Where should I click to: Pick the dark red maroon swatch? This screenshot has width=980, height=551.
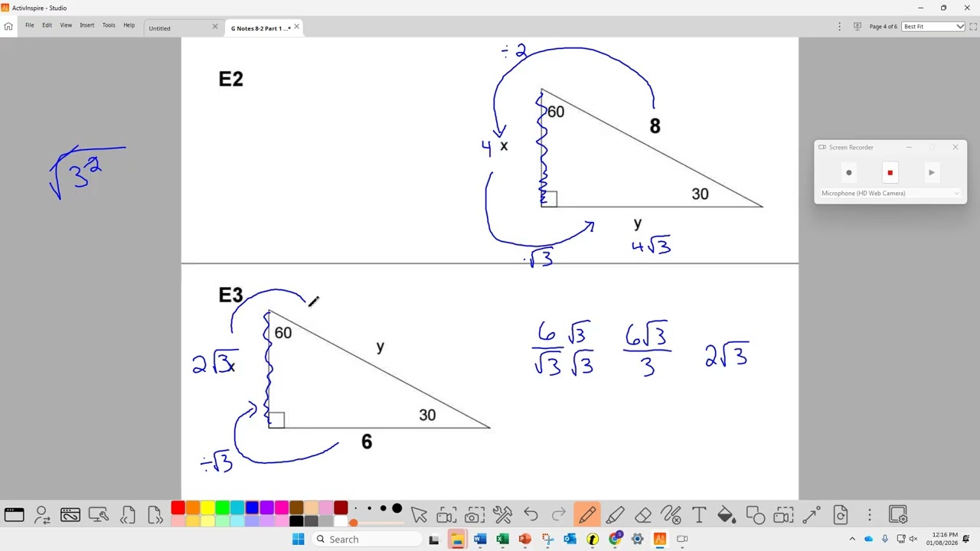[x=341, y=508]
